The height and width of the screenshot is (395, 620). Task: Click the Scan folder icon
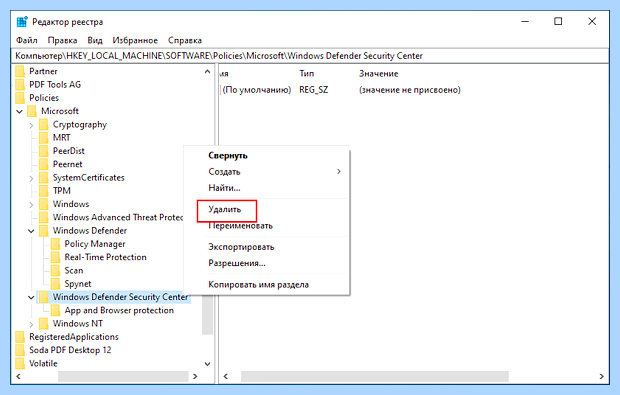55,270
